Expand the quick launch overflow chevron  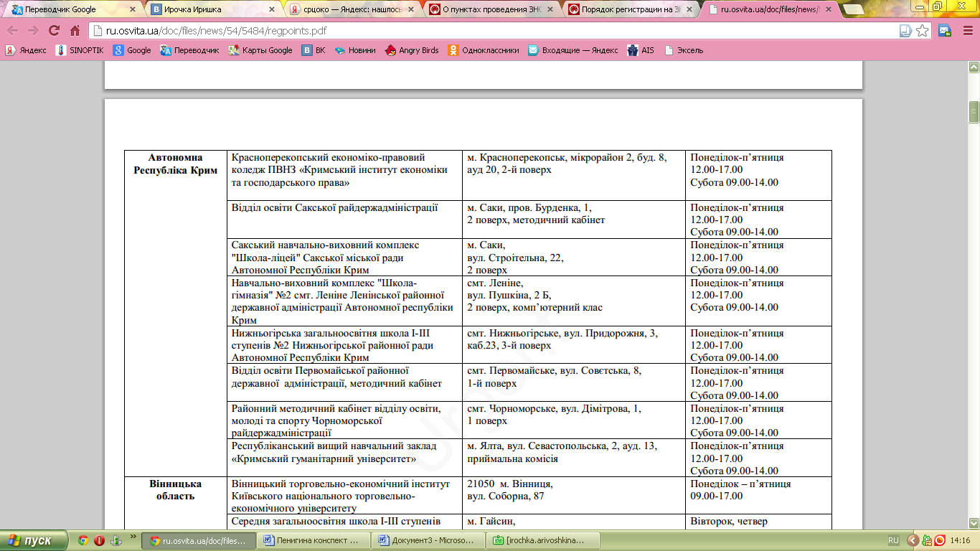click(133, 536)
